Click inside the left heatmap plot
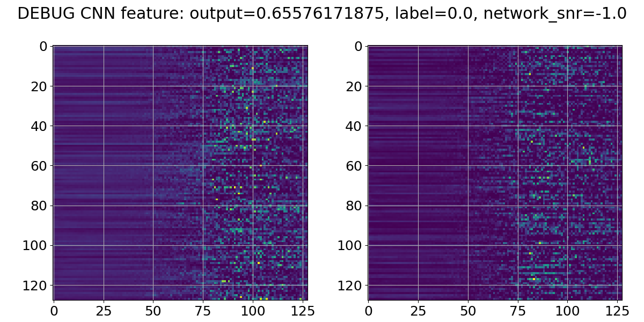 coord(180,173)
